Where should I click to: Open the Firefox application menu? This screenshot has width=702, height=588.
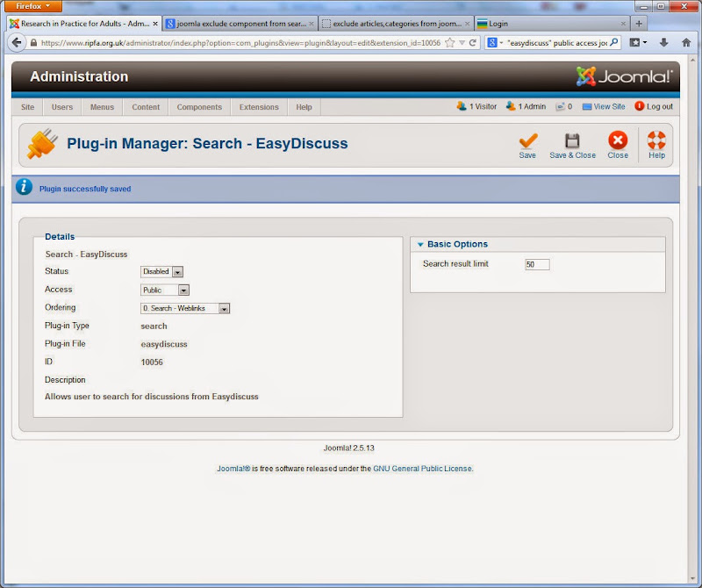(x=33, y=6)
